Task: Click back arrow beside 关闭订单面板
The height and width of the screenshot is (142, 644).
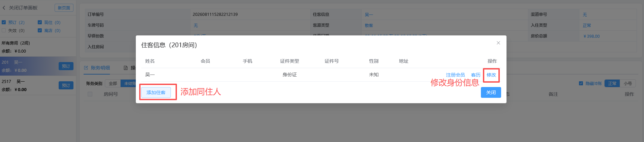Action: 4,7
